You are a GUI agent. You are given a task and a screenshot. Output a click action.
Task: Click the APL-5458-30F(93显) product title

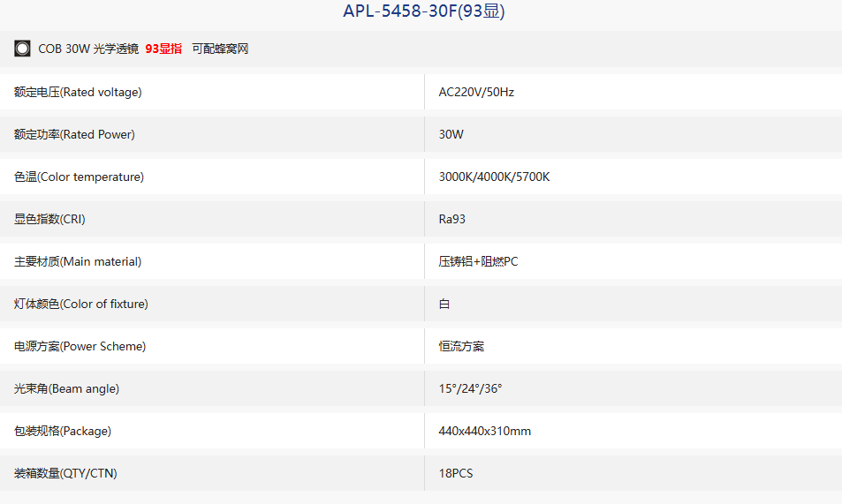click(x=424, y=11)
